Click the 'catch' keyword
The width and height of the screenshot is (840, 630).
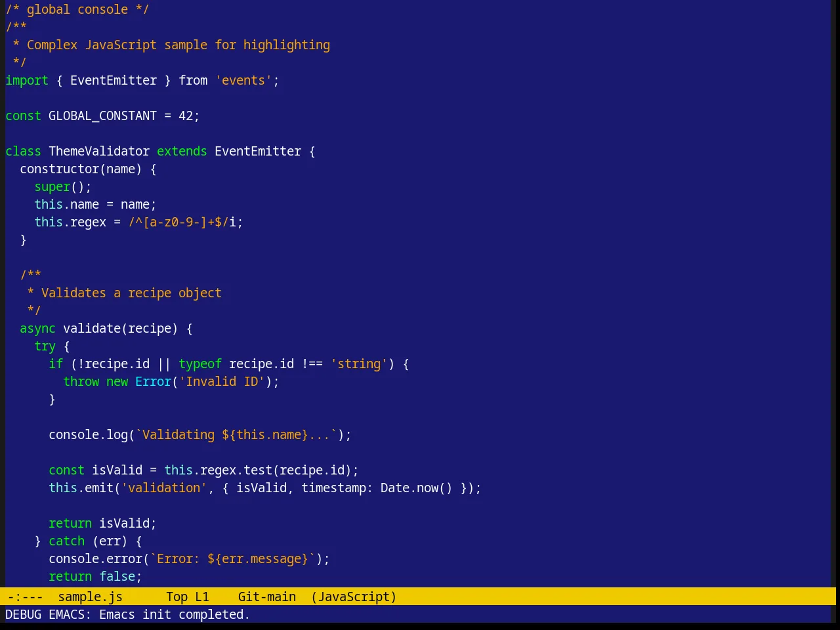pos(66,541)
